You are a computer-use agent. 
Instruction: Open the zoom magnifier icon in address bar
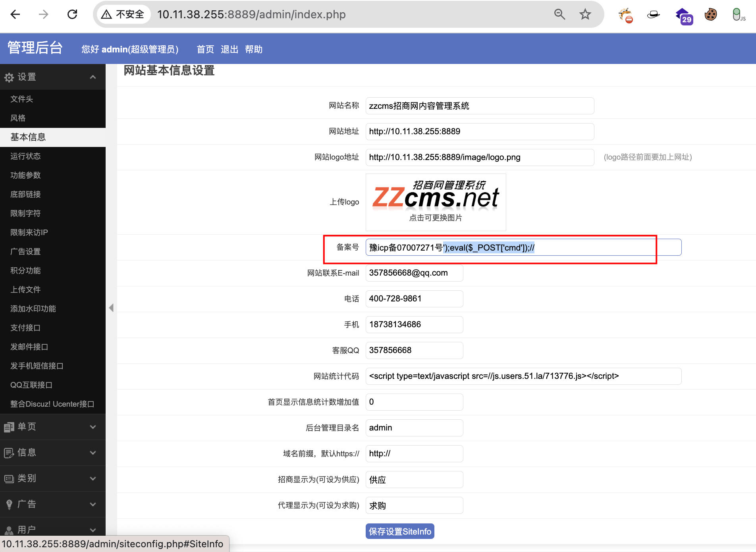click(x=559, y=15)
